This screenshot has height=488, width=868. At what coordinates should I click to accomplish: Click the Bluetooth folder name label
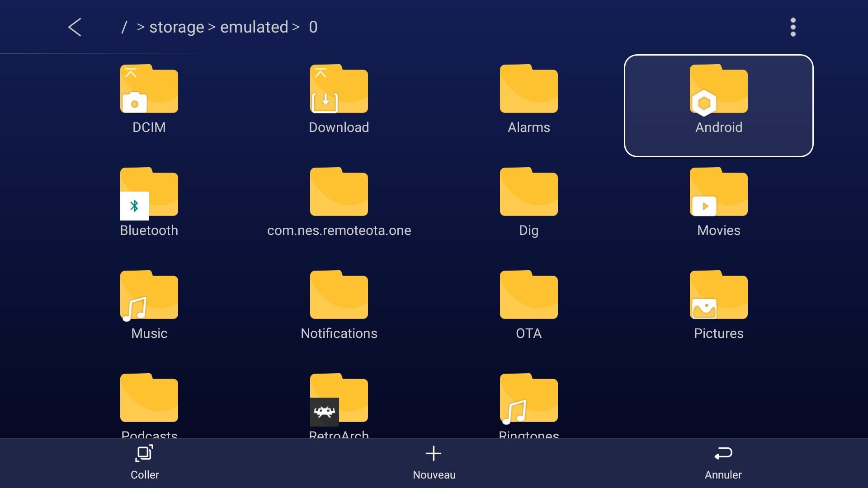[x=149, y=230]
